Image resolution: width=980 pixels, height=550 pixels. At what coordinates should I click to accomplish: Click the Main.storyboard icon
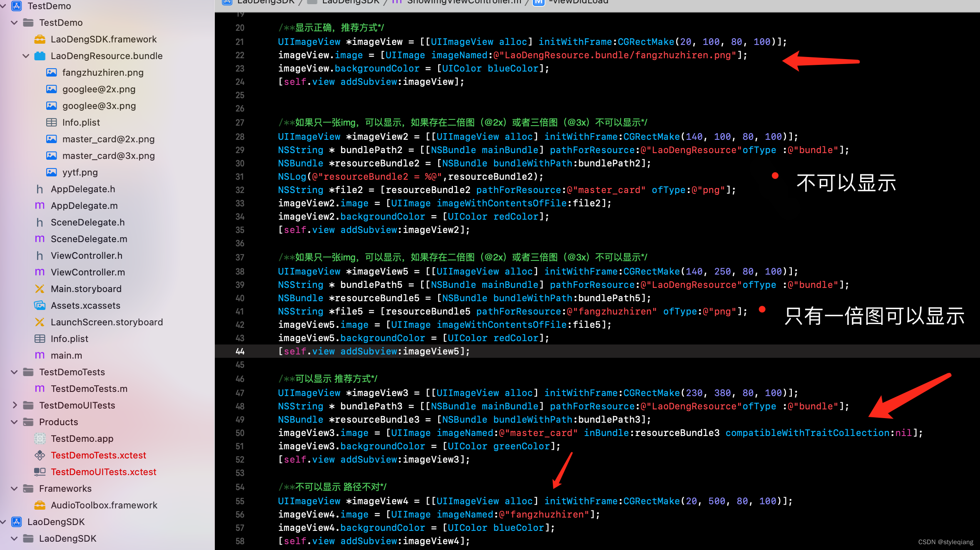[x=40, y=289]
